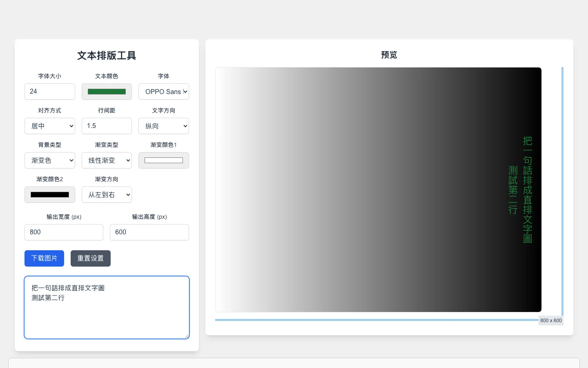The height and width of the screenshot is (368, 588).
Task: Open the 渐变方向 gradient direction dropdown
Action: [x=107, y=195]
